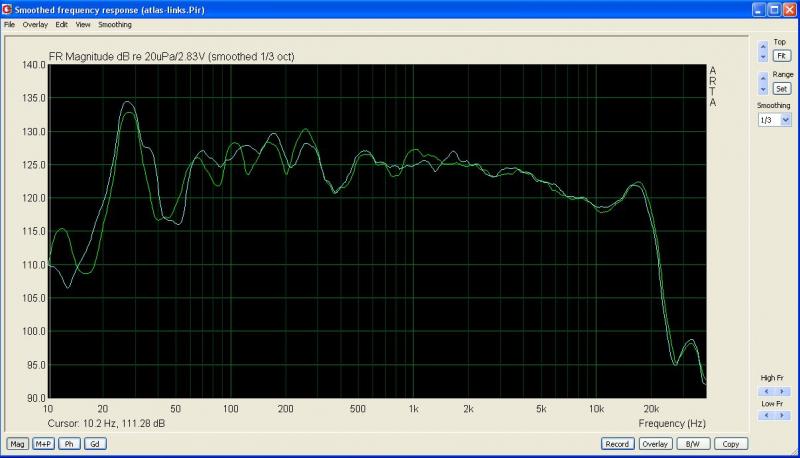Switch to Gd group delay view
Viewport: 800px width, 458px height.
[x=95, y=444]
